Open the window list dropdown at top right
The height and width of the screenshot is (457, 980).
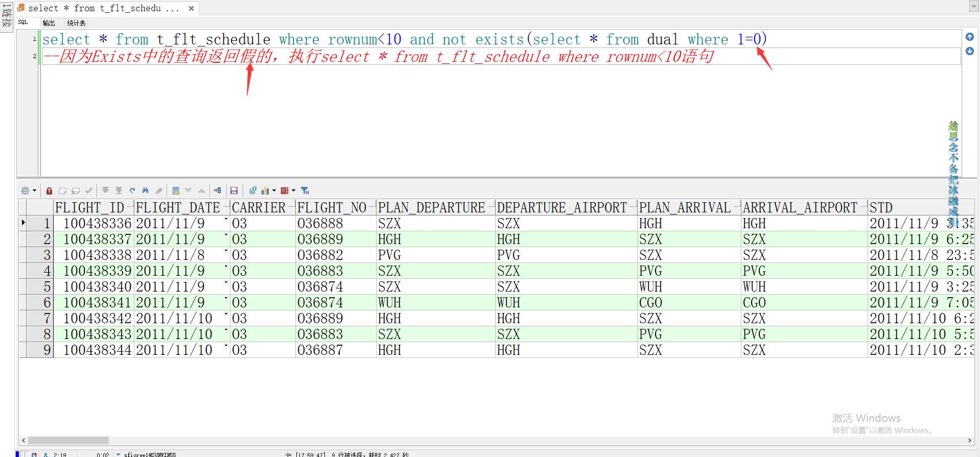[974, 7]
